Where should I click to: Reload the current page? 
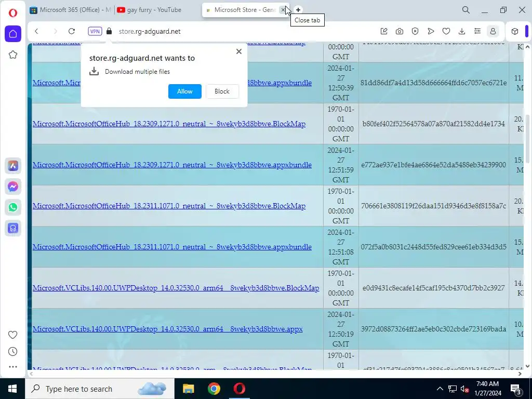point(72,31)
